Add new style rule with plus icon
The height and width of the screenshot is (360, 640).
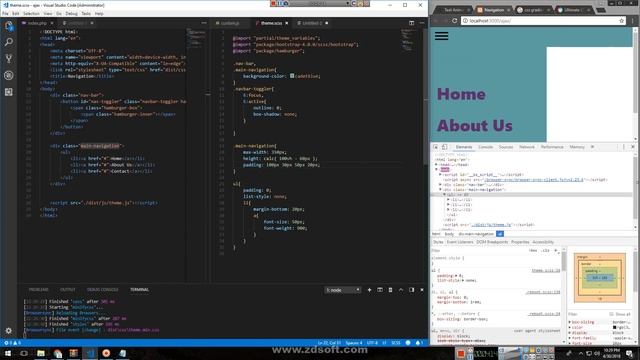pyautogui.click(x=556, y=251)
